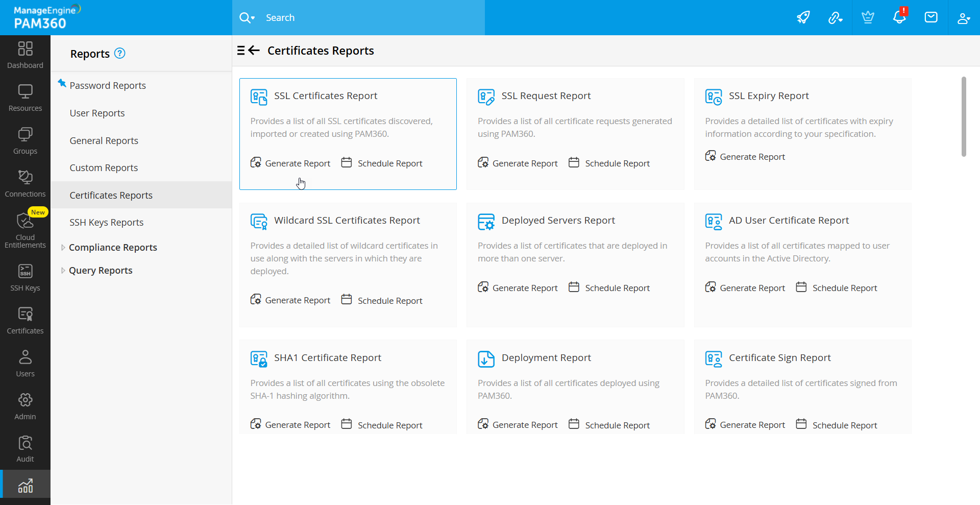Expand the Compliance Reports section
Image resolution: width=980 pixels, height=505 pixels.
pyautogui.click(x=113, y=247)
